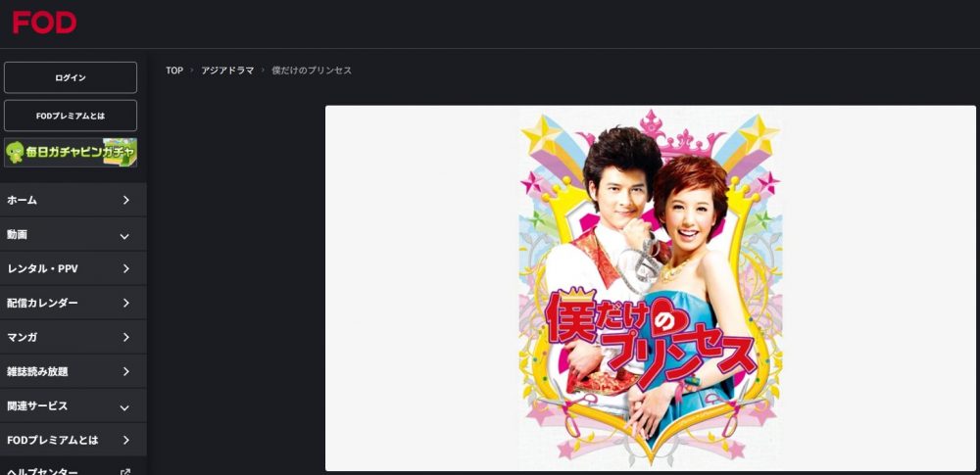Screen dimensions: 980x475
Task: Open レンタル・PPV in the sidebar
Action: pyautogui.click(x=73, y=268)
